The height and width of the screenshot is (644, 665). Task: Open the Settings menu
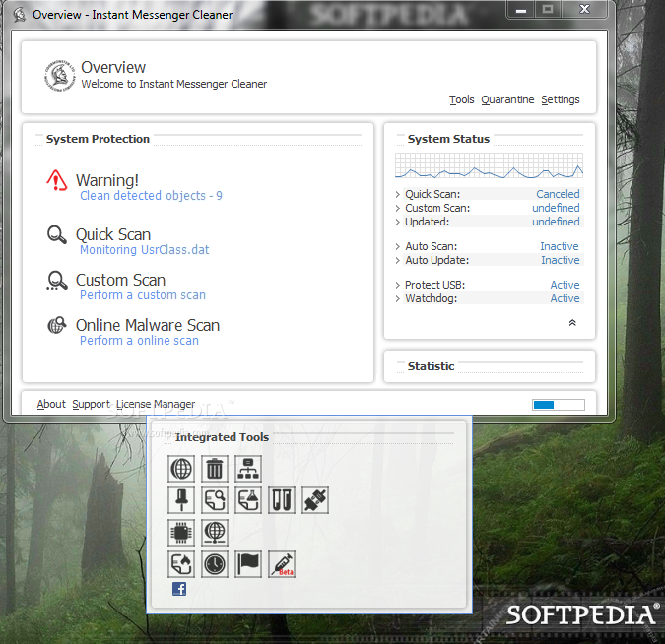[x=561, y=99]
